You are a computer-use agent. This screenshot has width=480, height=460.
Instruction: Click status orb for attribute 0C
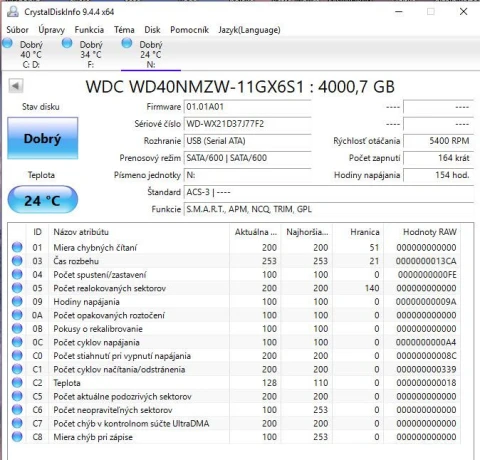coord(17,342)
